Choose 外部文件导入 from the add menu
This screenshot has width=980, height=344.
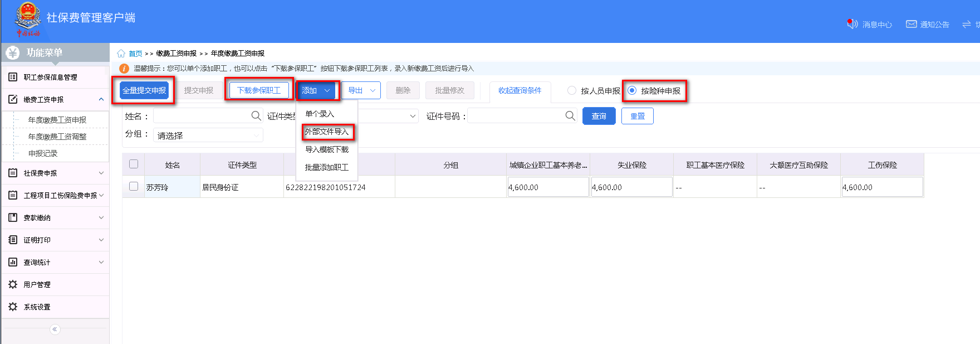click(x=327, y=132)
